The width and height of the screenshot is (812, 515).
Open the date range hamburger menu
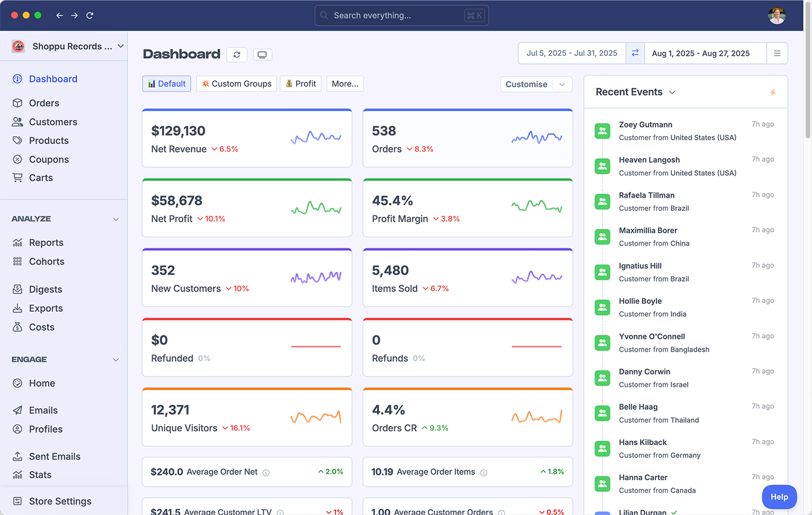click(x=777, y=53)
